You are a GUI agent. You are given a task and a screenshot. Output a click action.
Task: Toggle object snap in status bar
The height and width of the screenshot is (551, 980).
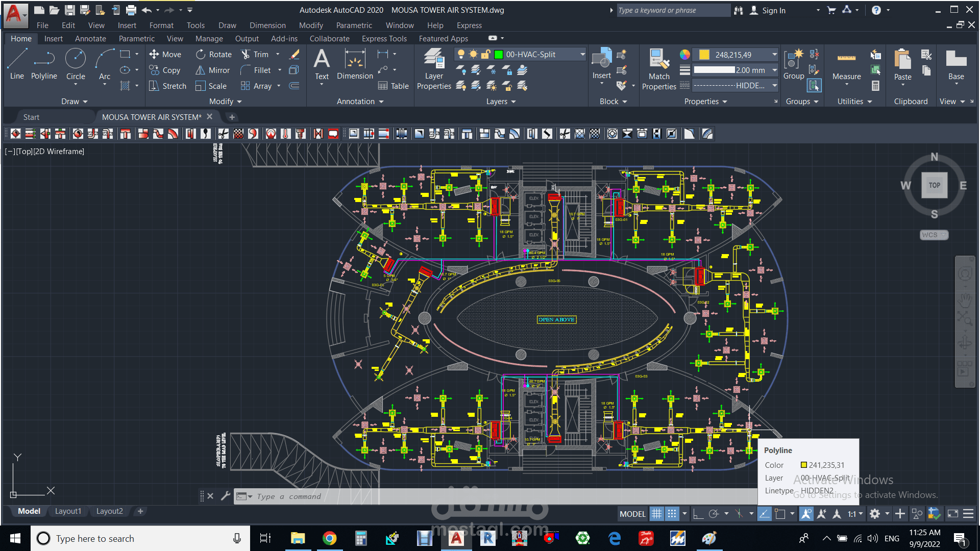point(780,514)
